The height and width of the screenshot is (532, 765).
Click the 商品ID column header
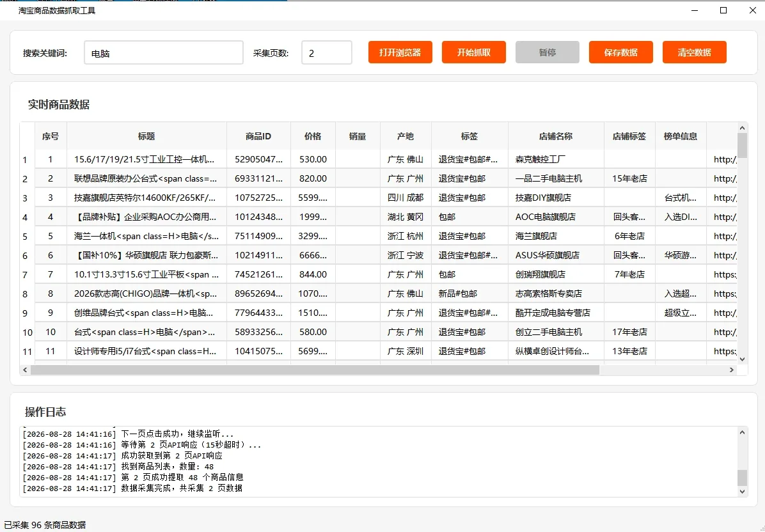coord(258,136)
